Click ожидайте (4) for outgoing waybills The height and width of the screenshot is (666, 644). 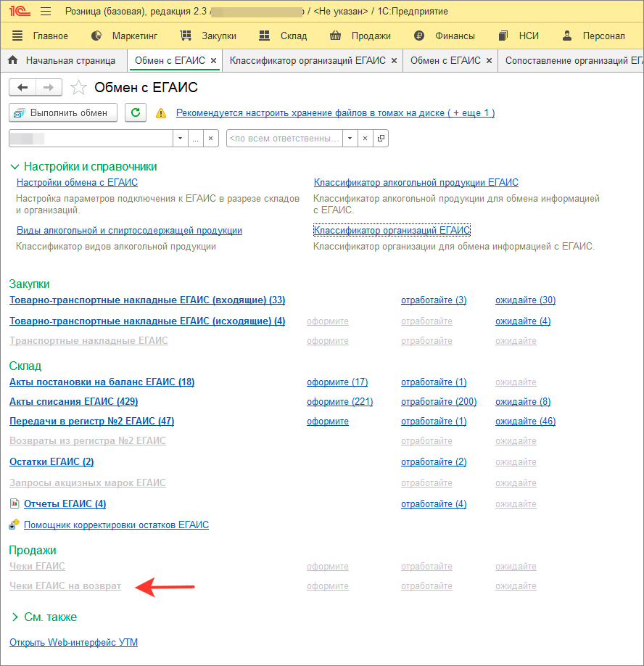(x=523, y=321)
